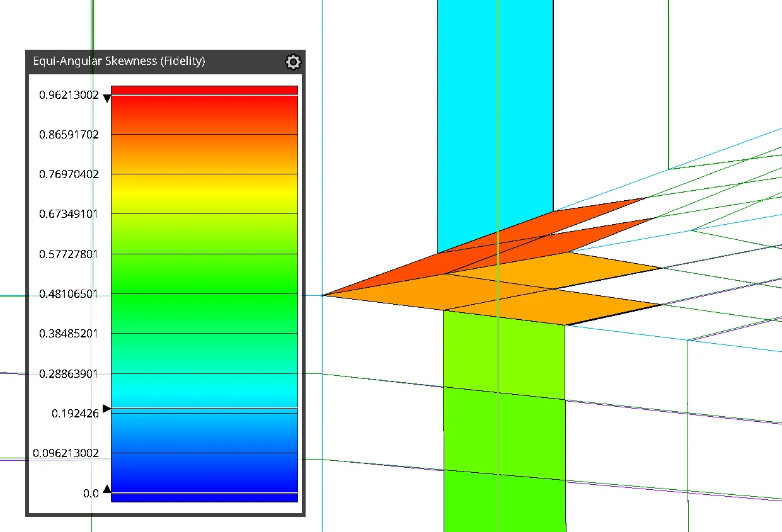
Task: Click the 0.096213002 legend value label
Action: 66,453
